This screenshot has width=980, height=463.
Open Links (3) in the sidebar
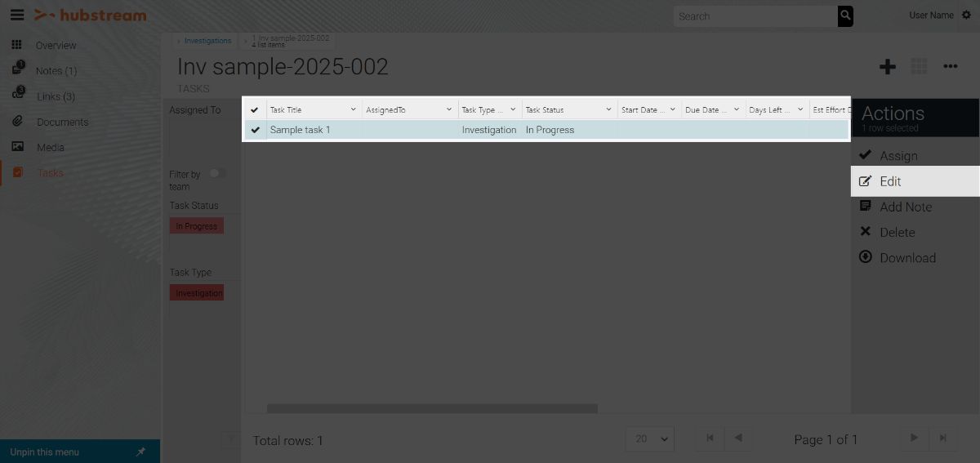tap(56, 96)
